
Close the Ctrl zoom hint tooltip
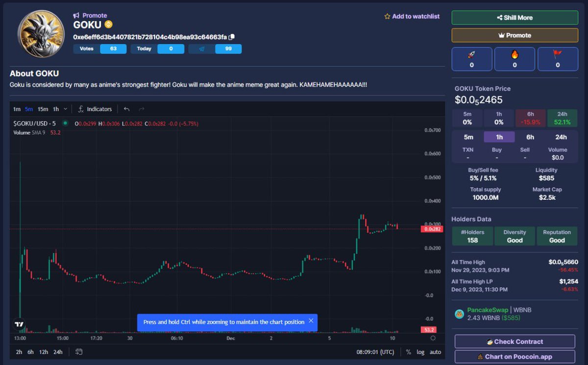pos(311,321)
